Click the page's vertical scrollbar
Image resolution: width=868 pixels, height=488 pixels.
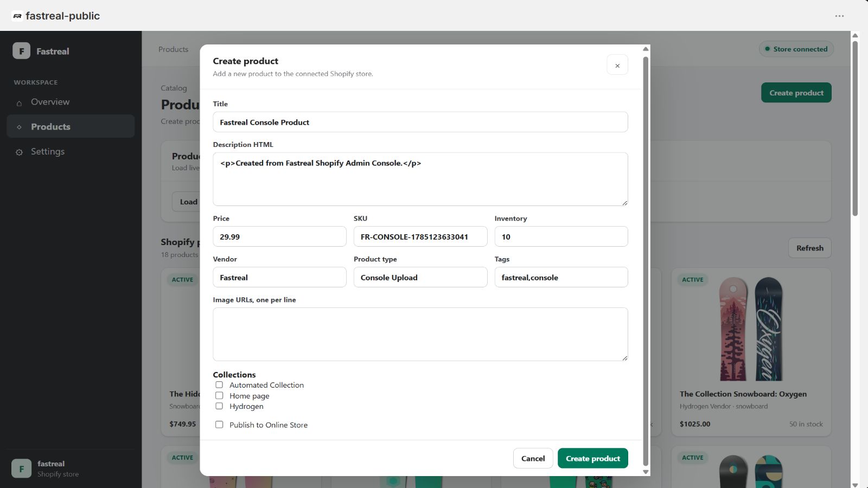[855, 129]
